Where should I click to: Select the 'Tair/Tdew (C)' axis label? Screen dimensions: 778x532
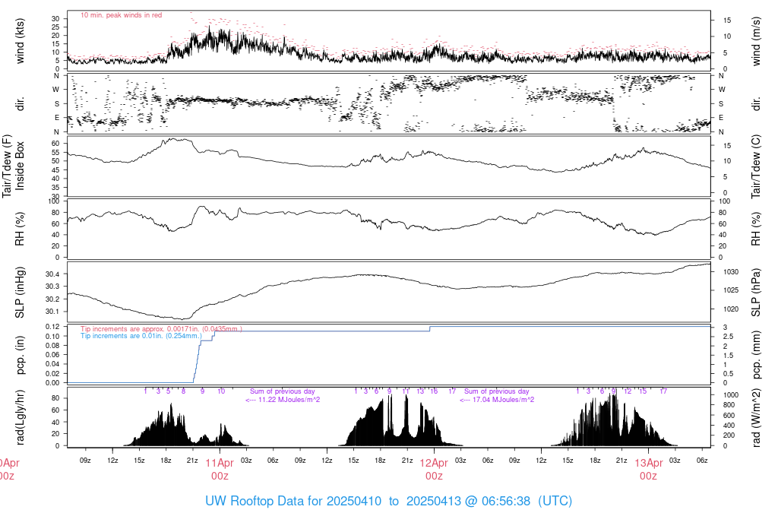(x=756, y=166)
